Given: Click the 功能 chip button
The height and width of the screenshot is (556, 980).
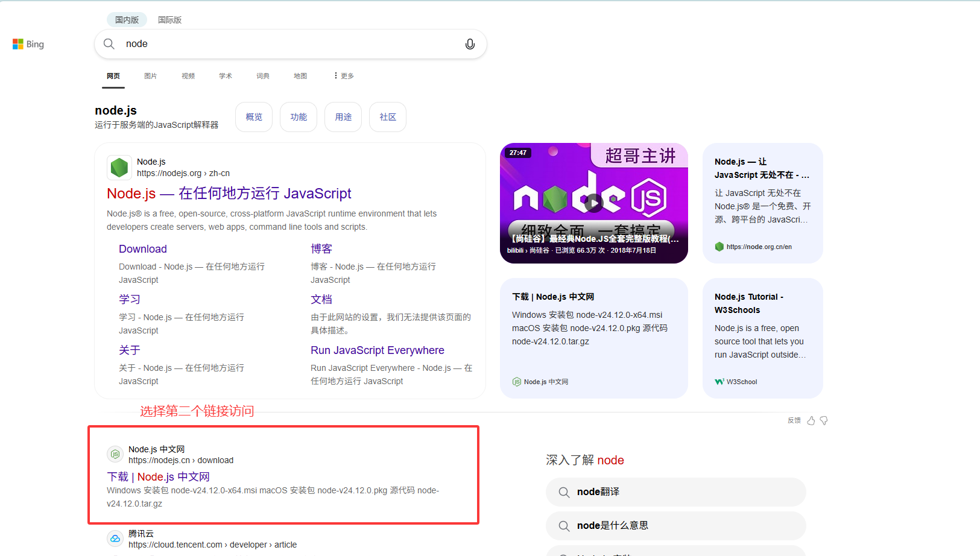Looking at the screenshot, I should click(299, 117).
